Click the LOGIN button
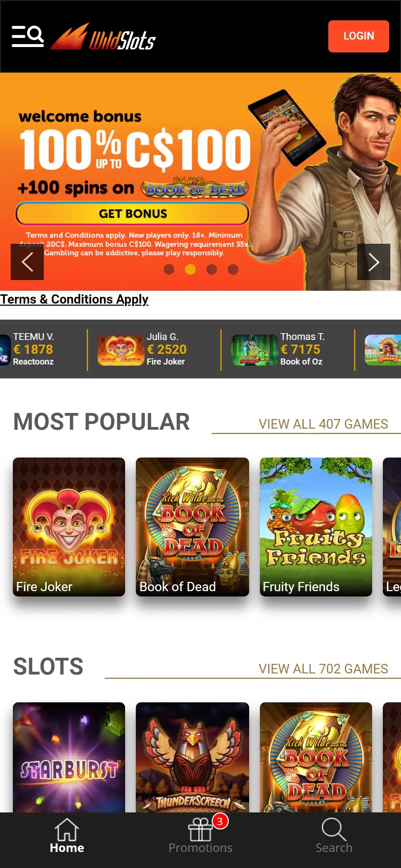Viewport: 401px width, 868px height. pos(359,36)
